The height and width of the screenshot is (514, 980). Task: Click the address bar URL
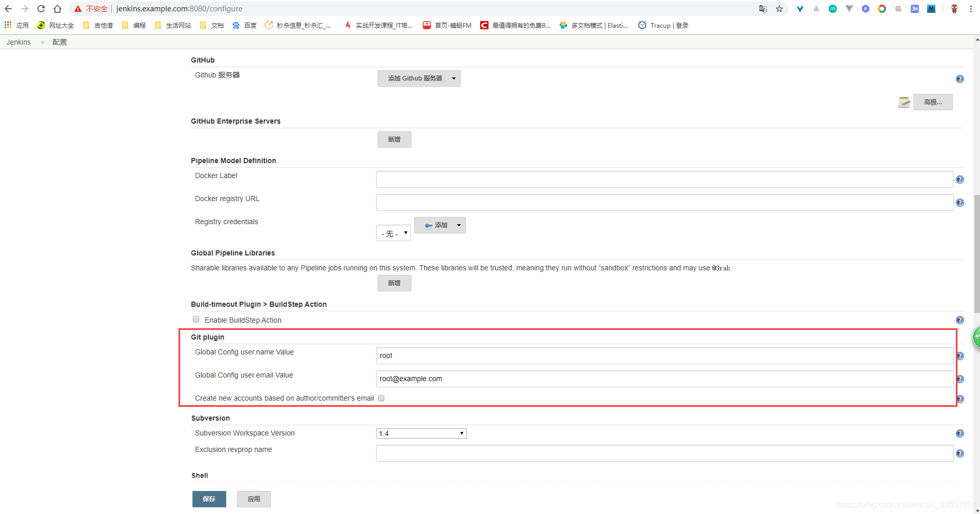pyautogui.click(x=179, y=9)
